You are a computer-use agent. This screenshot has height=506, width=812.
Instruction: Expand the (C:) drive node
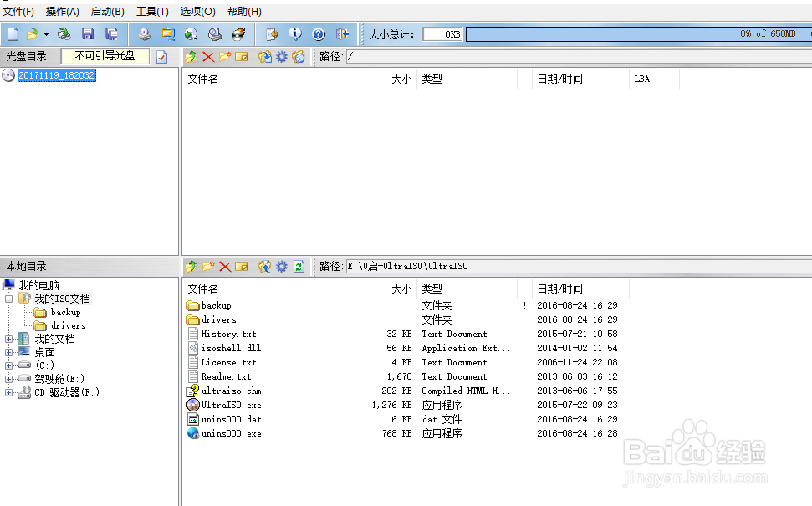9,365
